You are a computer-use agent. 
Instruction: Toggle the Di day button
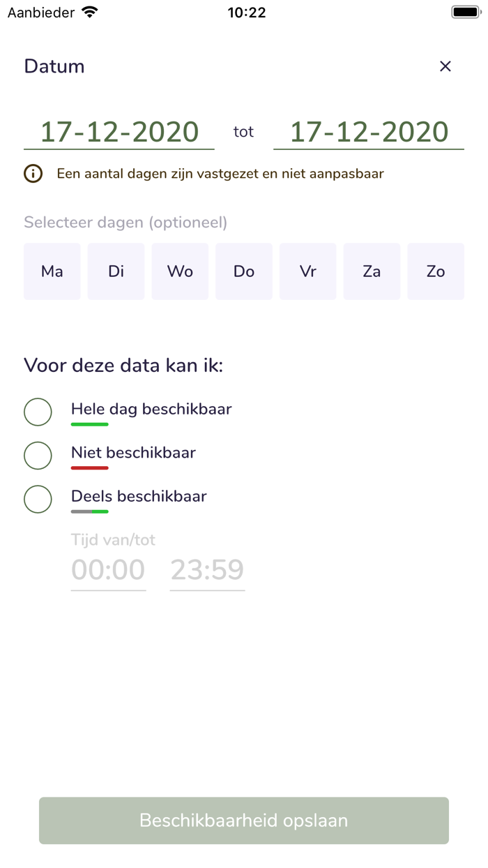pos(116,271)
